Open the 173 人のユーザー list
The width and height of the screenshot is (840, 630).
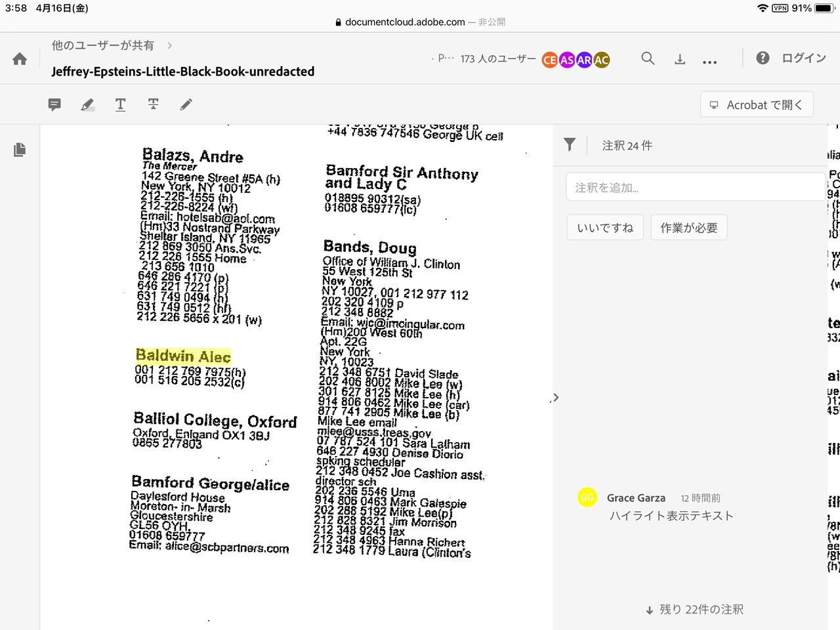[x=498, y=59]
